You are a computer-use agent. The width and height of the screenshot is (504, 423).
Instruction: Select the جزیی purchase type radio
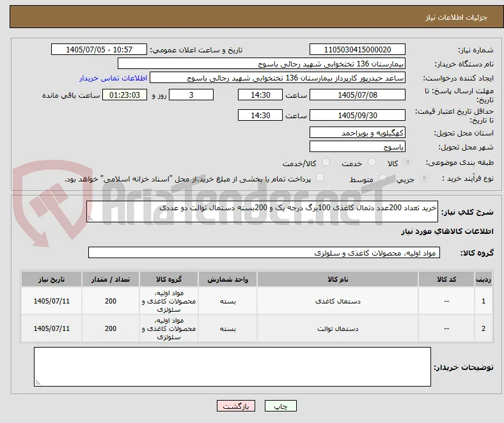click(424, 178)
